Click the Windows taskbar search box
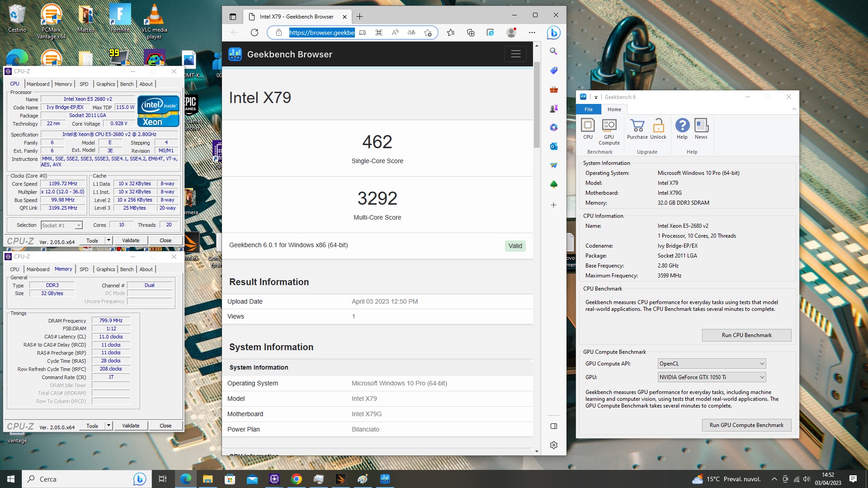The image size is (868, 488). tap(86, 479)
